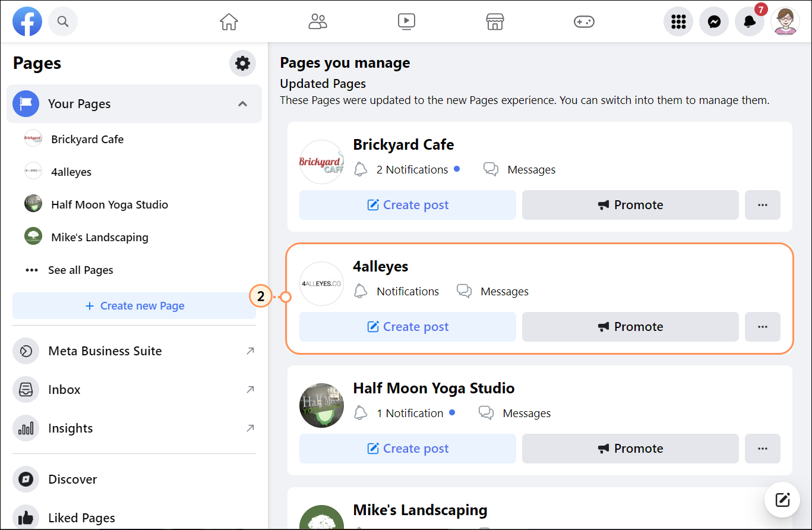Open more options for 4alleyes
The width and height of the screenshot is (812, 530).
pos(763,327)
